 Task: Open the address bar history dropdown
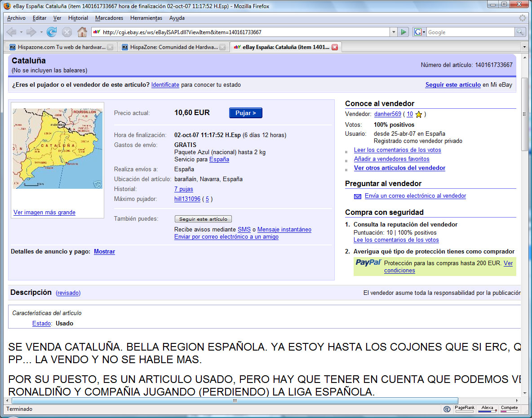(x=394, y=32)
